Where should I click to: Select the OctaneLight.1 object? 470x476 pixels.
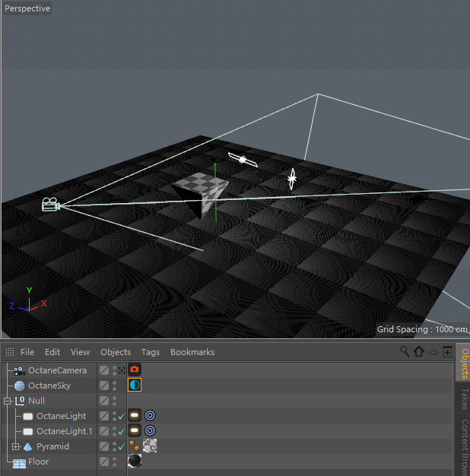tap(65, 431)
